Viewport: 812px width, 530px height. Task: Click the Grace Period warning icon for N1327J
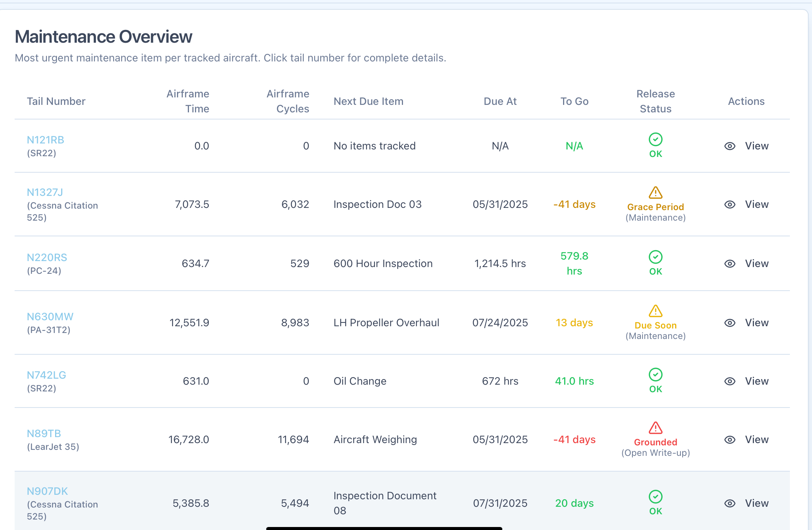655,193
